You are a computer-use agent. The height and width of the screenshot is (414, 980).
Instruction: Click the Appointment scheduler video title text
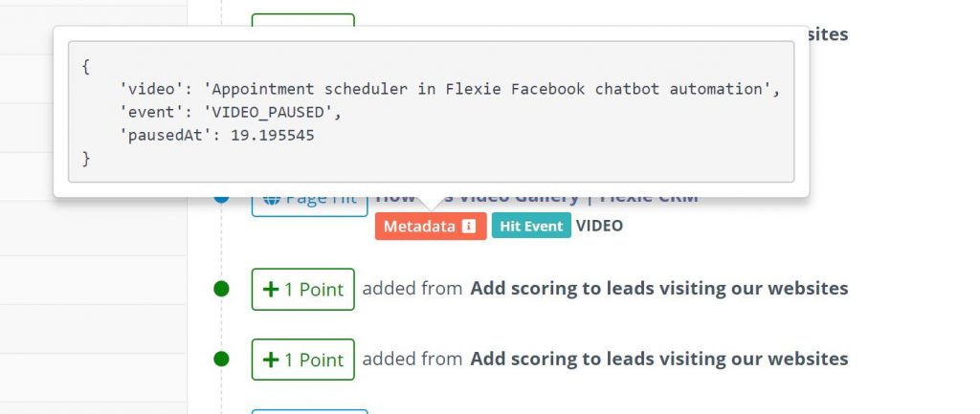tap(488, 89)
